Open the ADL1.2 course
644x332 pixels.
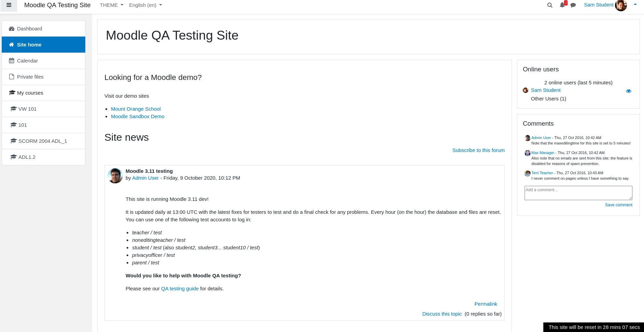pyautogui.click(x=43, y=157)
